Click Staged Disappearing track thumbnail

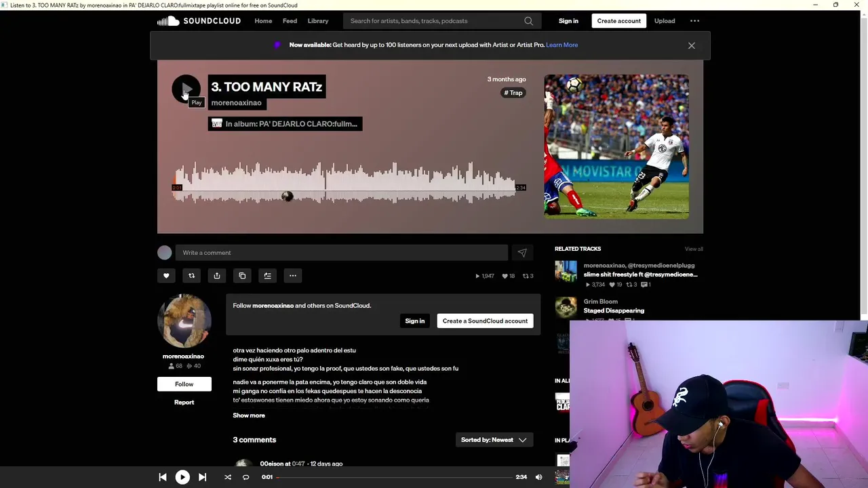coord(566,308)
